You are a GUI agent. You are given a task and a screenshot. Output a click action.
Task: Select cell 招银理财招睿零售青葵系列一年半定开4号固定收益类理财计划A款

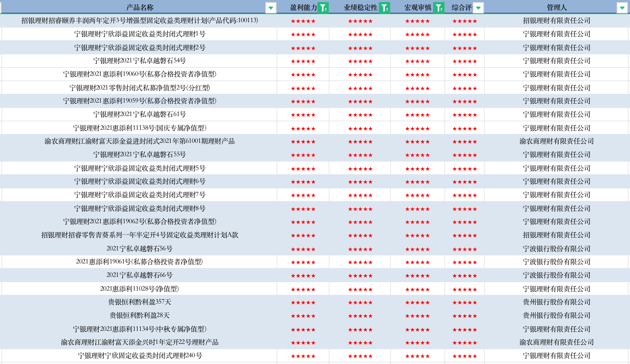pyautogui.click(x=139, y=235)
